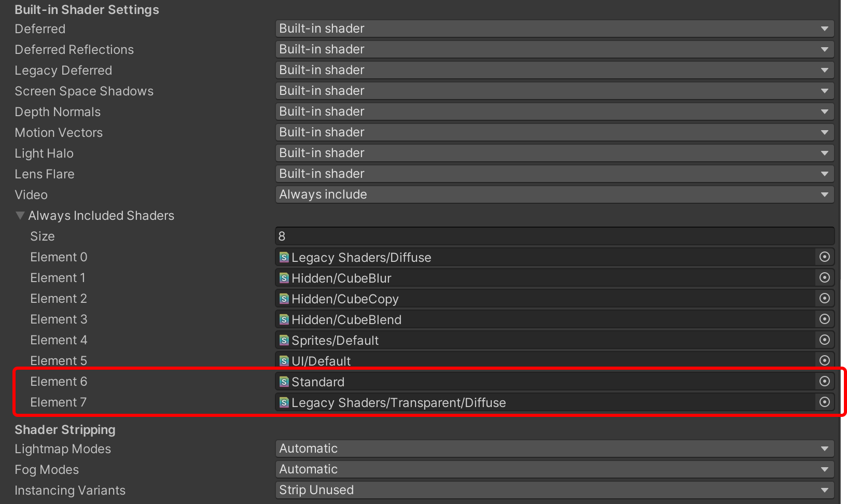
Task: Click the shader asset icon on Hidden/CubeBlur
Action: point(284,277)
